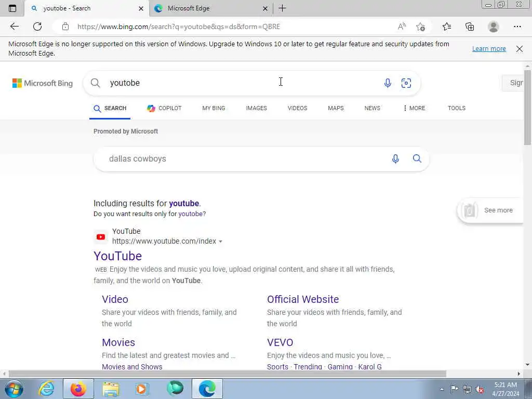This screenshot has height=399, width=532.
Task: Click the See more button
Action: click(490, 210)
